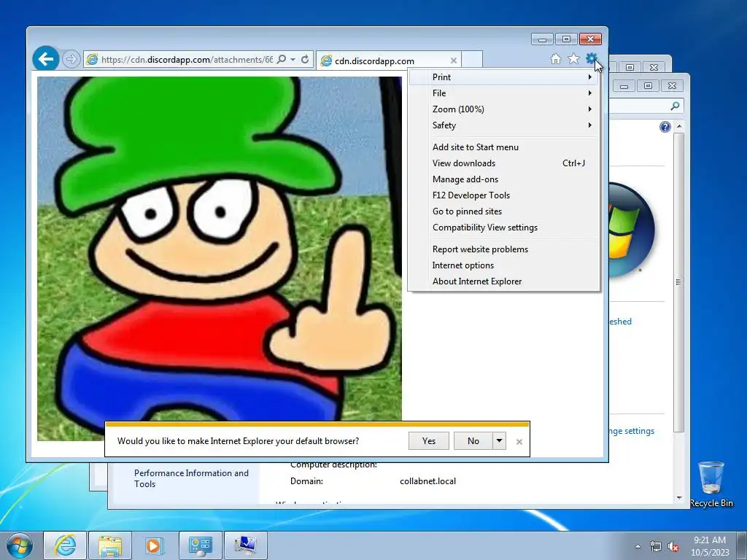Open the Zoom (100%) submenu

coord(504,109)
